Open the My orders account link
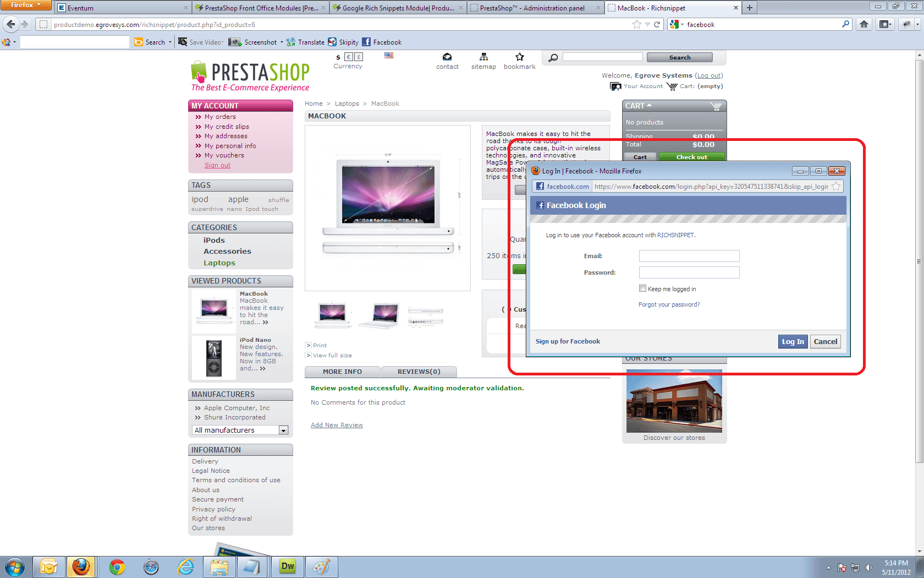This screenshot has height=578, width=924. point(220,117)
